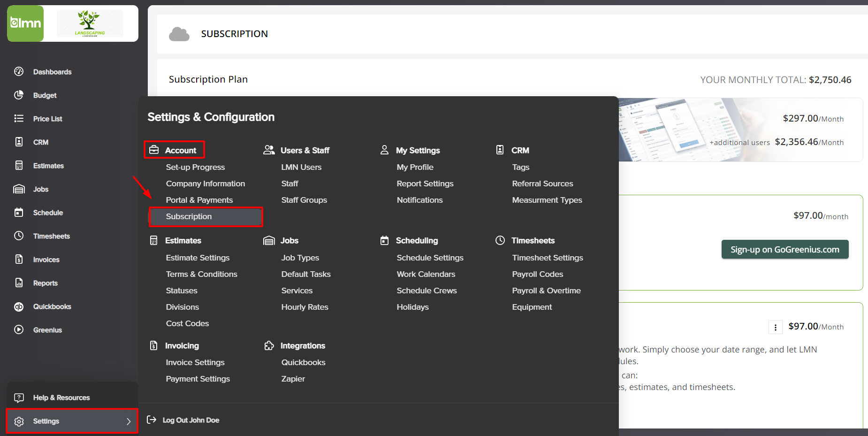Expand the Settings chevron arrow
The height and width of the screenshot is (436, 868).
point(129,421)
